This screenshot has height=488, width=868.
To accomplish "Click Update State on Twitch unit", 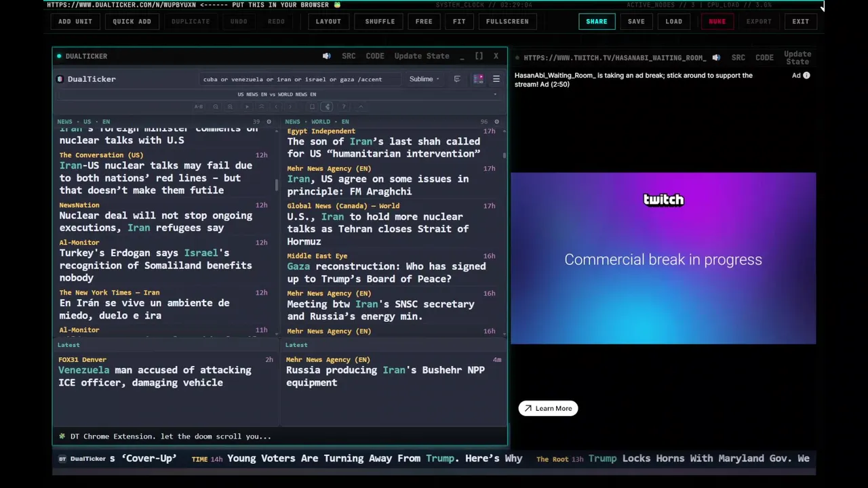I will (797, 58).
